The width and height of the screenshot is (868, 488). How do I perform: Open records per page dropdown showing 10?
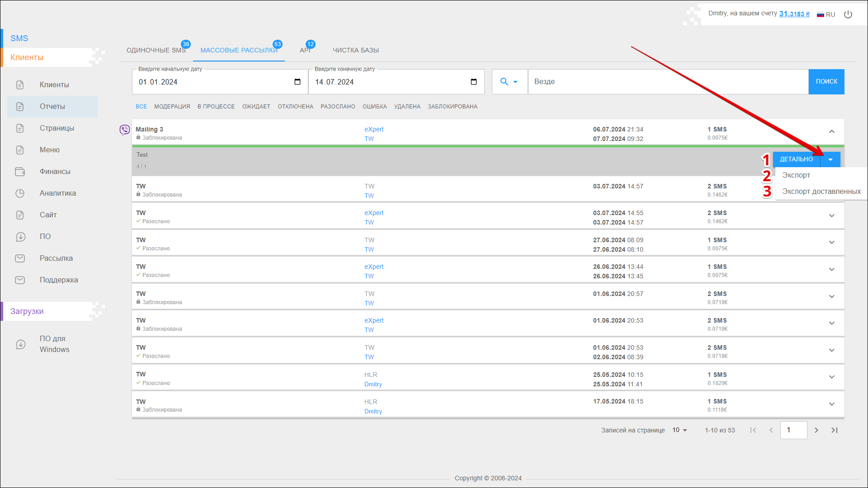[x=679, y=430]
